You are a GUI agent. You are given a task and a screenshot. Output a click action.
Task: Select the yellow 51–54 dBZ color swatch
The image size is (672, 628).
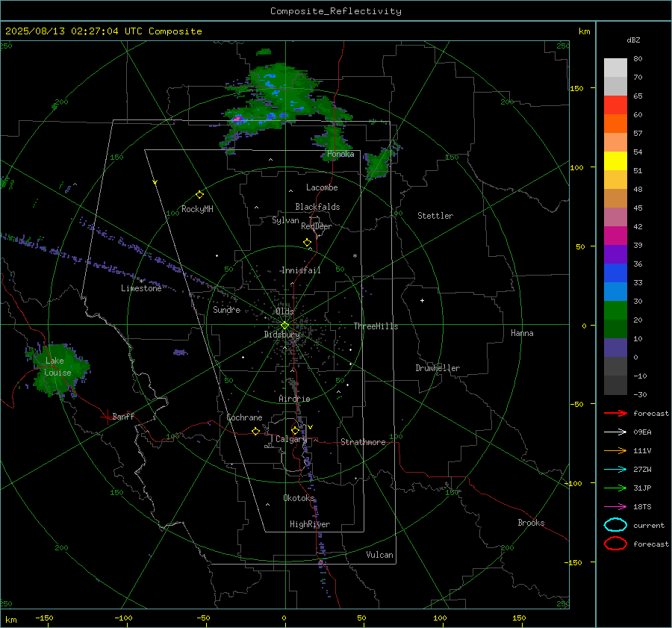[x=615, y=161]
